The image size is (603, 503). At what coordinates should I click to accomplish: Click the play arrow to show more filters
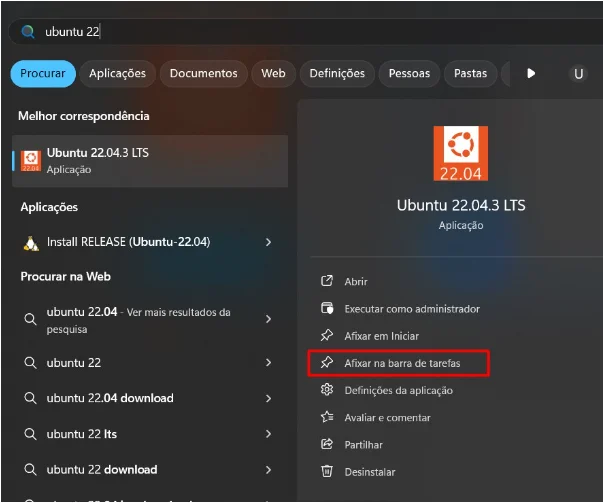pyautogui.click(x=531, y=73)
